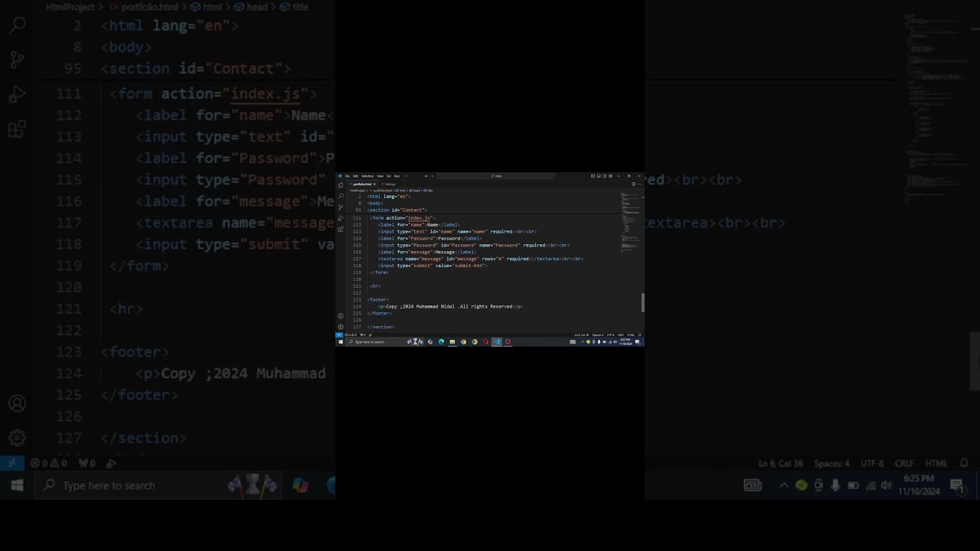Open Accounts icon in centered window's activity bar

[x=341, y=316]
